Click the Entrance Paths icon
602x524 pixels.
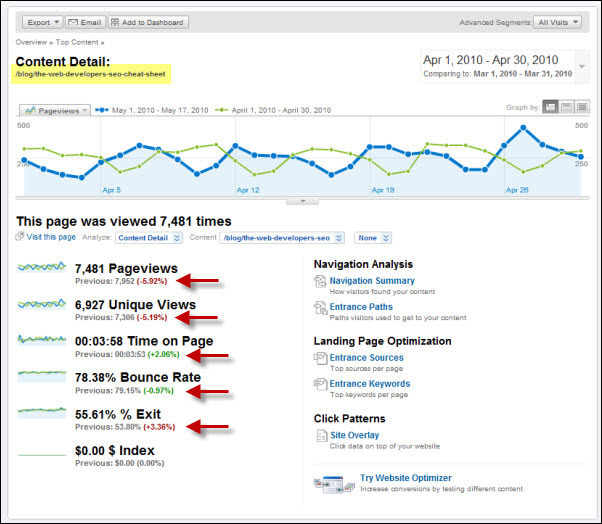(x=320, y=308)
